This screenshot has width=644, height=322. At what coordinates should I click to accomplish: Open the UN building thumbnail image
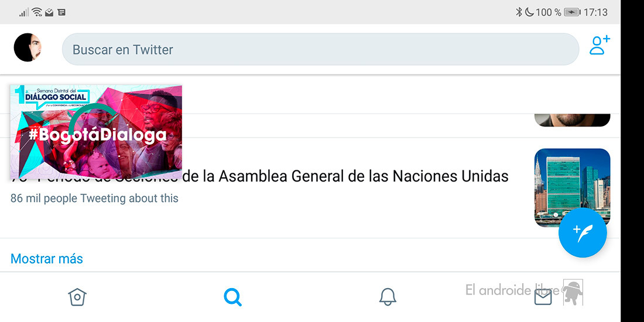(572, 188)
